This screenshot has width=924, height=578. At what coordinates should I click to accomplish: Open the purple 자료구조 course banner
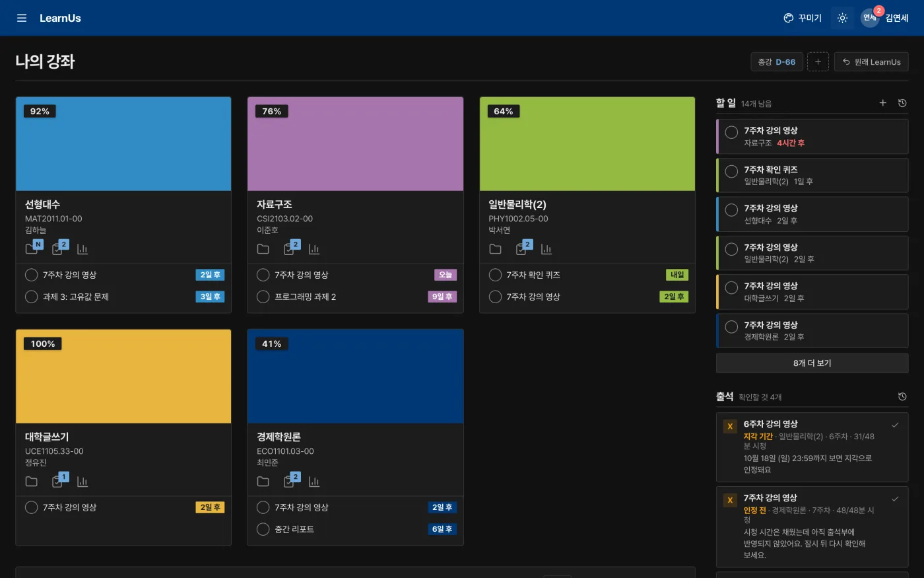(355, 144)
